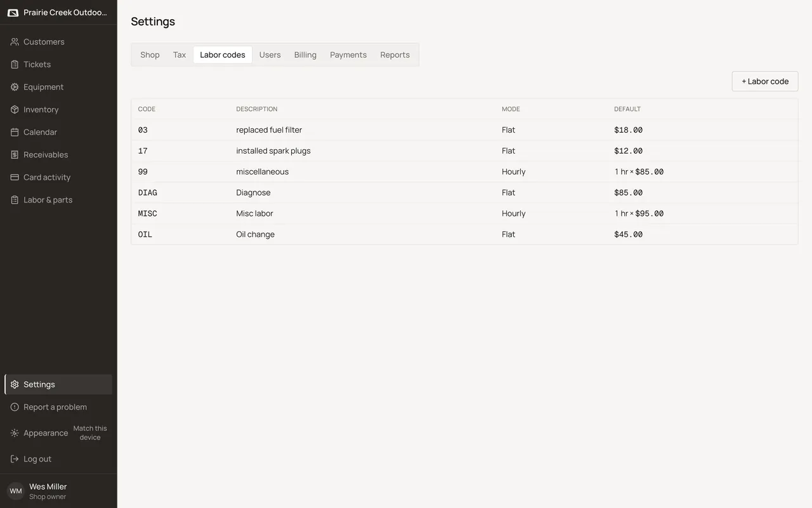Screen dimensions: 812x508
Task: Open the Receivables page link
Action: (58, 154)
